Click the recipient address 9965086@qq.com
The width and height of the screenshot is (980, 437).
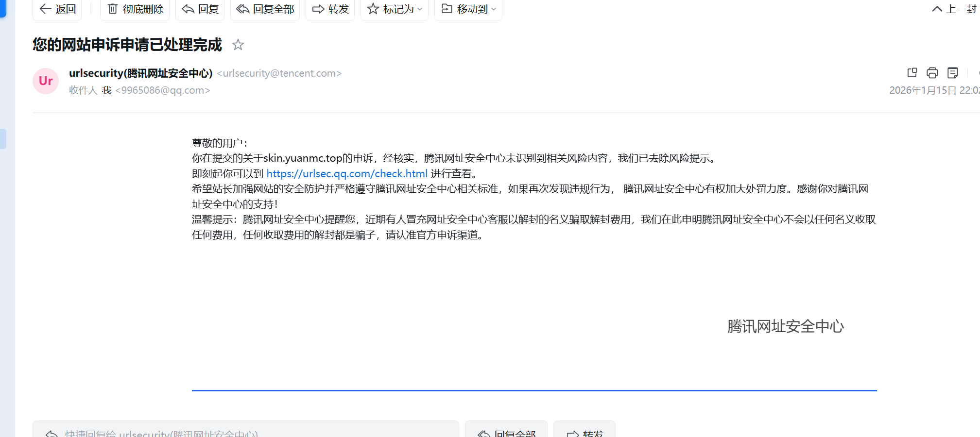pos(163,90)
